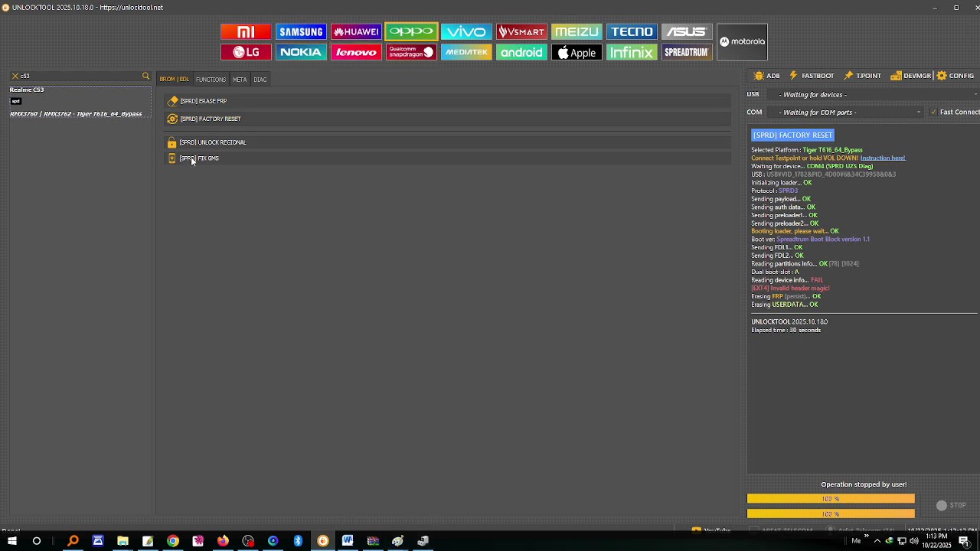980x551 pixels.
Task: Open Microsoft Word from the taskbar
Action: [348, 542]
